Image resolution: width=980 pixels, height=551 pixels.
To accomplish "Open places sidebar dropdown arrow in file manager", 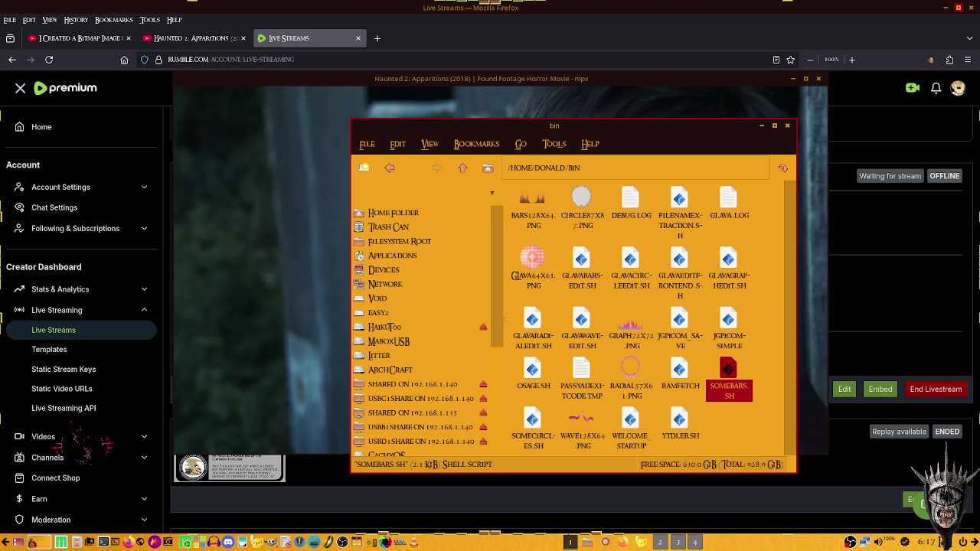I will [492, 193].
